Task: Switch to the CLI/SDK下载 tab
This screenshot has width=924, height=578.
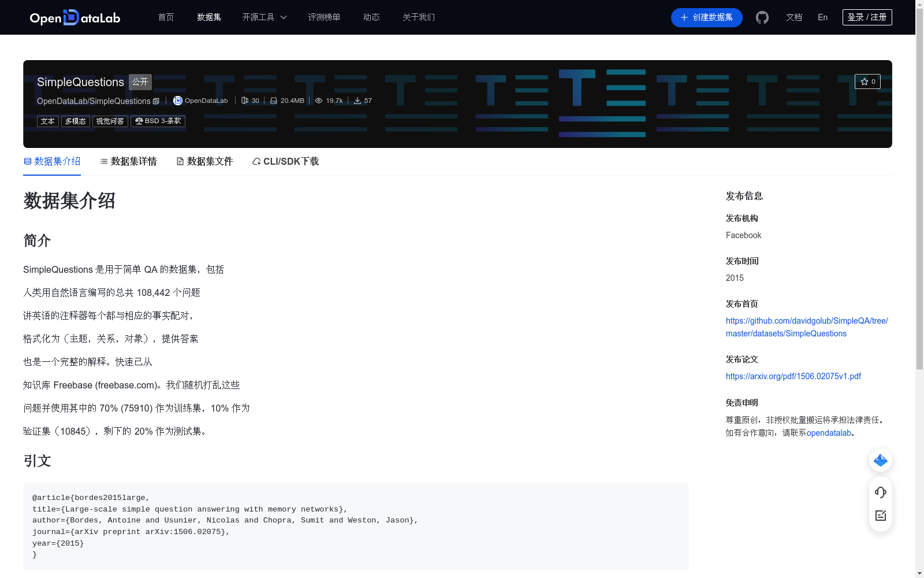Action: click(x=285, y=161)
